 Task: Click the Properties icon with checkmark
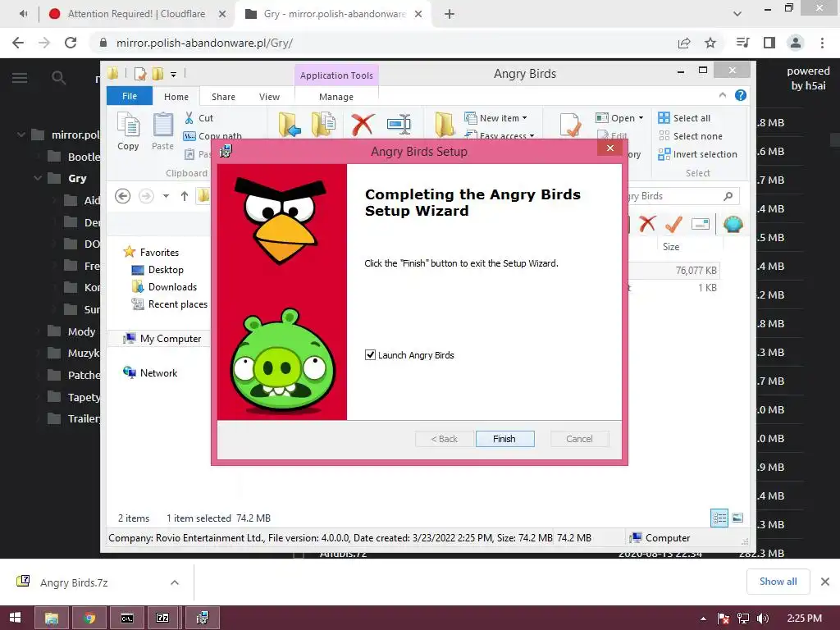[x=570, y=126]
